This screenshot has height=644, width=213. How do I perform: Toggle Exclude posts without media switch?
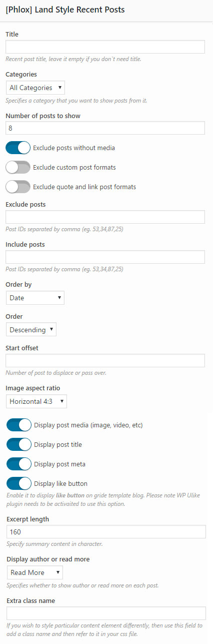tap(18, 148)
